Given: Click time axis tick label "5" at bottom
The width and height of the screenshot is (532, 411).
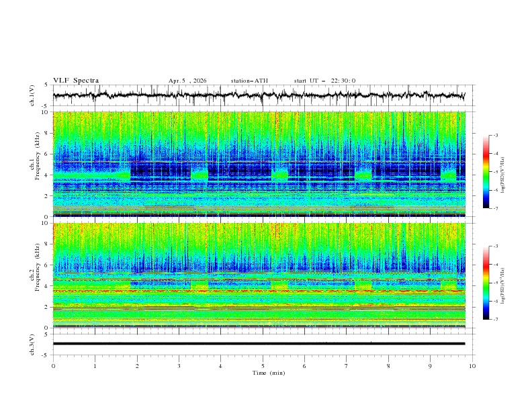Looking at the screenshot, I should coord(263,366).
